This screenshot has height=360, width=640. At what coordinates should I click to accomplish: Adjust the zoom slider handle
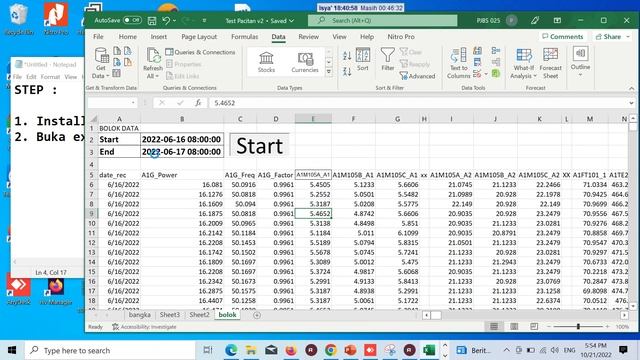(578, 327)
